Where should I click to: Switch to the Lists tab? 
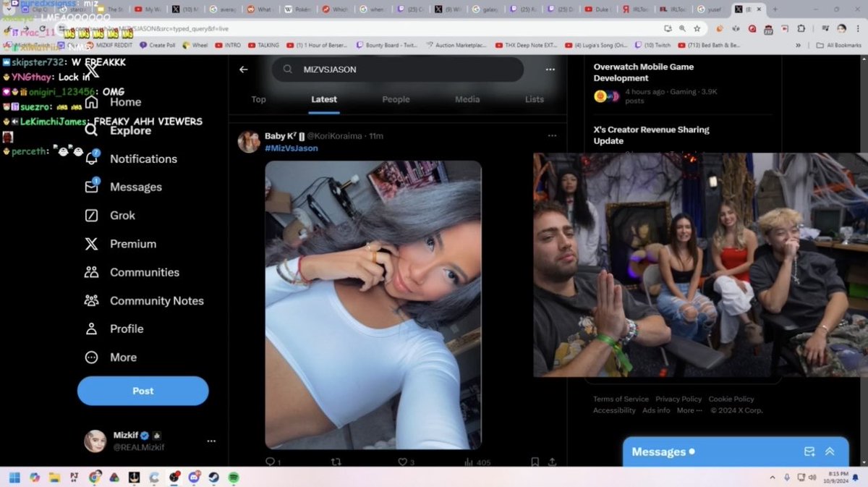pos(535,99)
